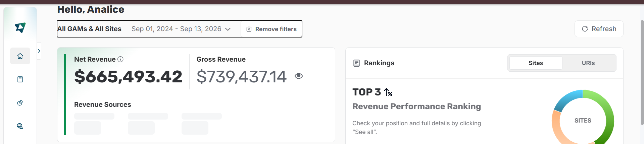Open the pie chart analytics sidebar icon

[20, 103]
